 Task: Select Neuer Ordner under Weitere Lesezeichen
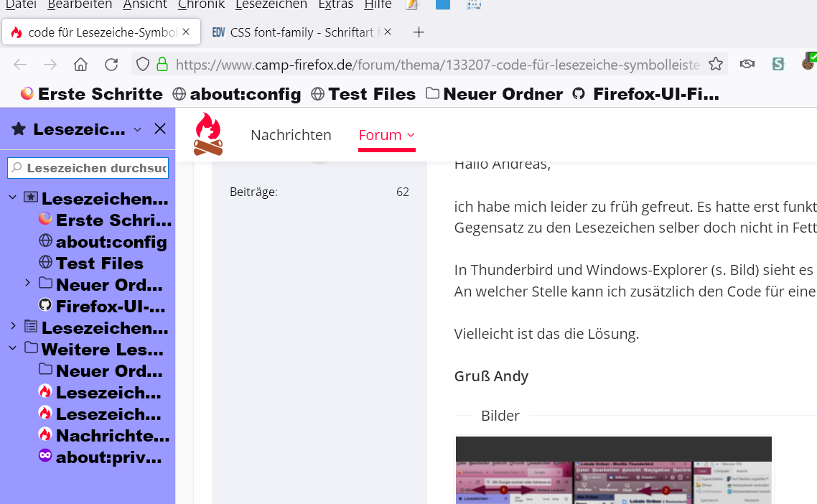tap(101, 371)
